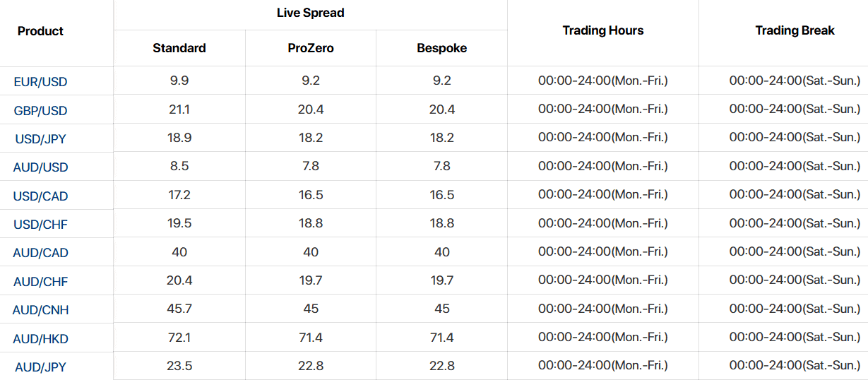Select the AUD/JPY product link
The height and width of the screenshot is (380, 868).
tap(40, 367)
